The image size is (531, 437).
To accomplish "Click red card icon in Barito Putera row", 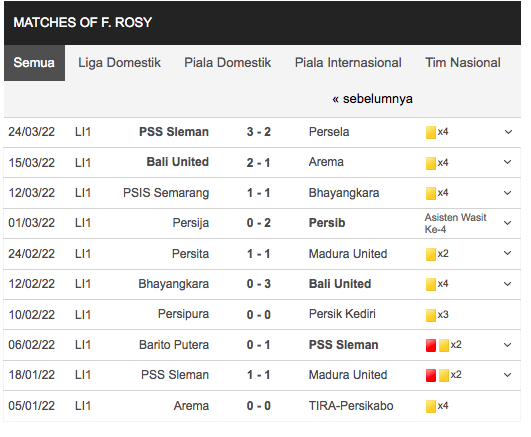I will pyautogui.click(x=430, y=345).
